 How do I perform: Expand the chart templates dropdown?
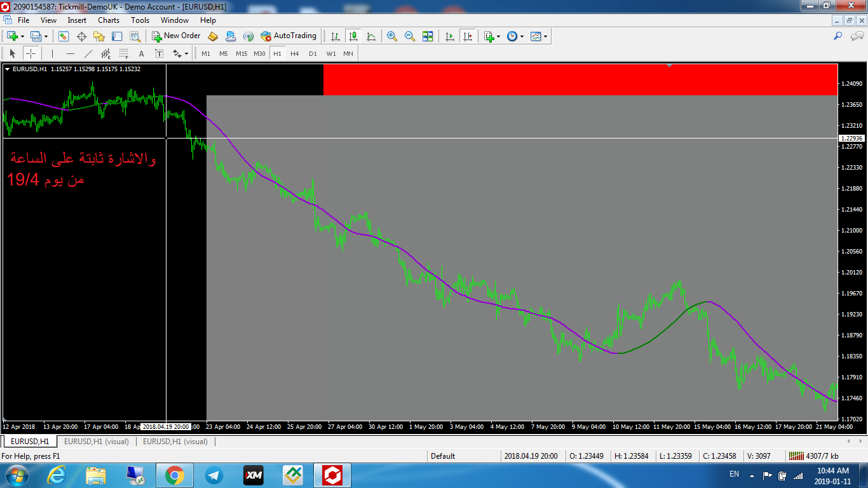point(539,36)
